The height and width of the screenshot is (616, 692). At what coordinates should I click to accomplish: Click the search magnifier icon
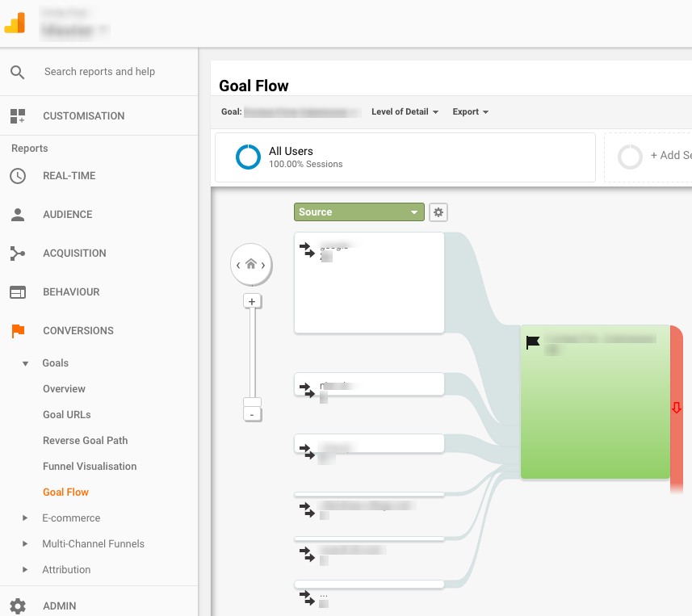(18, 72)
